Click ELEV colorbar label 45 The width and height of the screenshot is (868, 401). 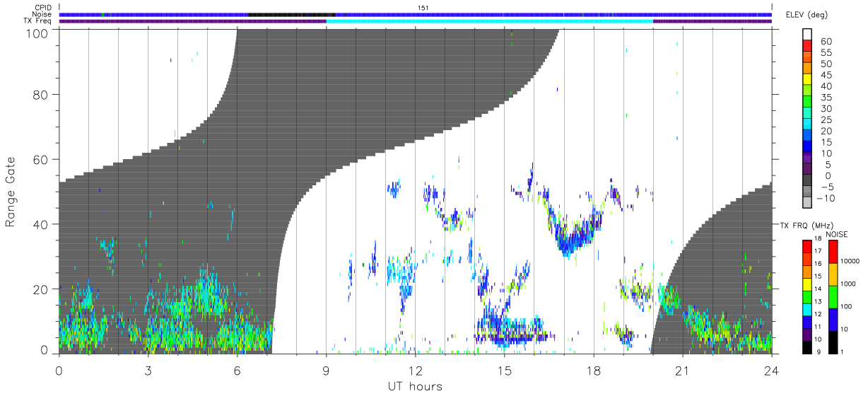pos(827,75)
